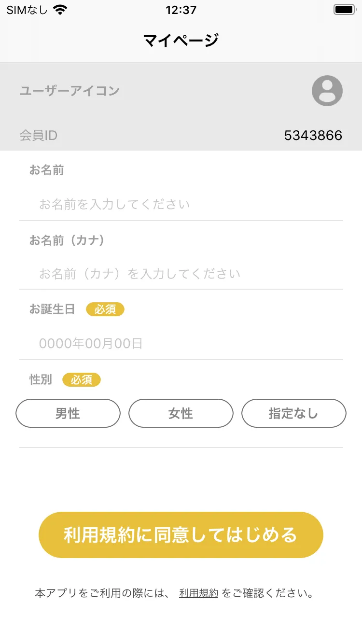The width and height of the screenshot is (362, 644).
Task: Tap the 必須 badge beside お誕生日
Action: pos(105,309)
